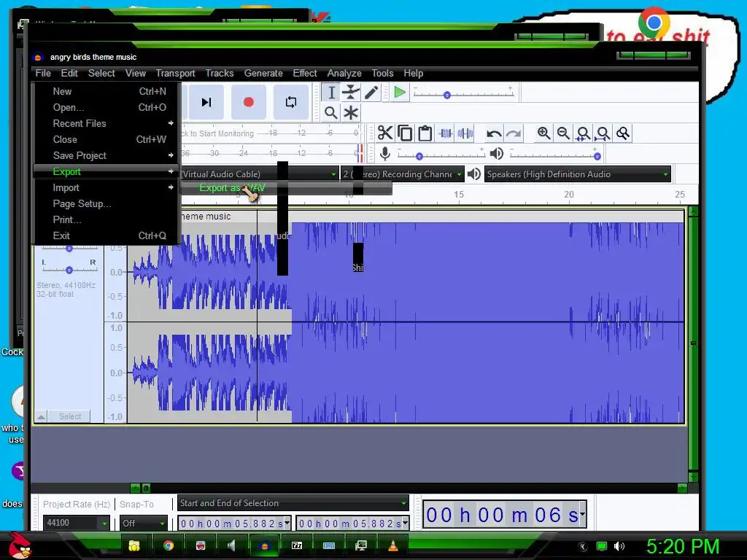The image size is (747, 560).
Task: Click the vertical scrollbar of the track area
Action: click(x=693, y=343)
